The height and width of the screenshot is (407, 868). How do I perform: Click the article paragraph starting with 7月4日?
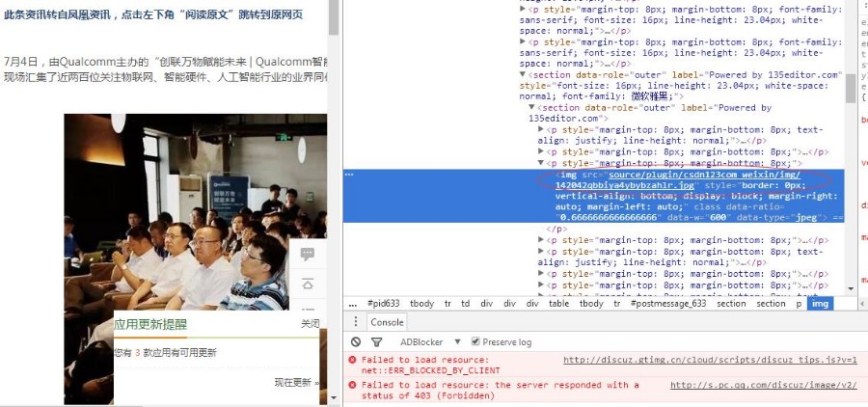166,68
